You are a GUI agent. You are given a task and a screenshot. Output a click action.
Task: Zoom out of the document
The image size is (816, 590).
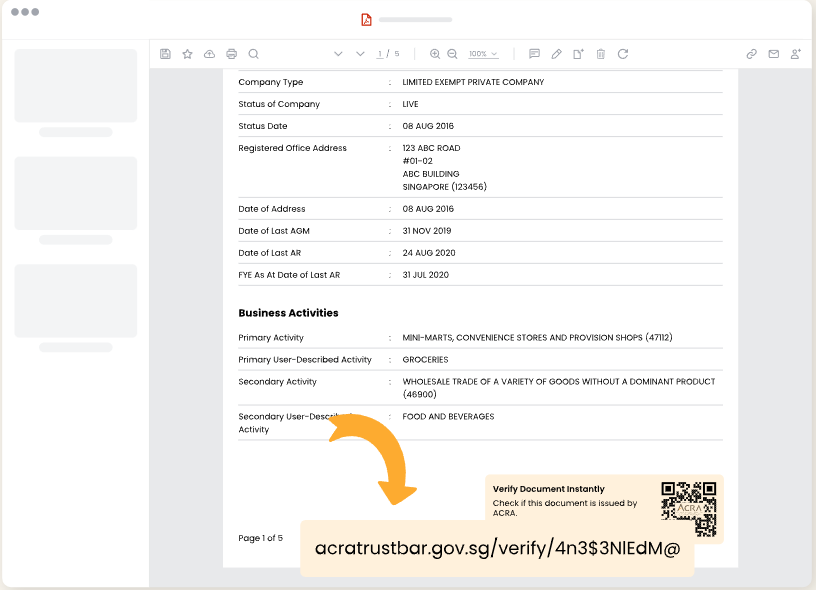pos(452,54)
